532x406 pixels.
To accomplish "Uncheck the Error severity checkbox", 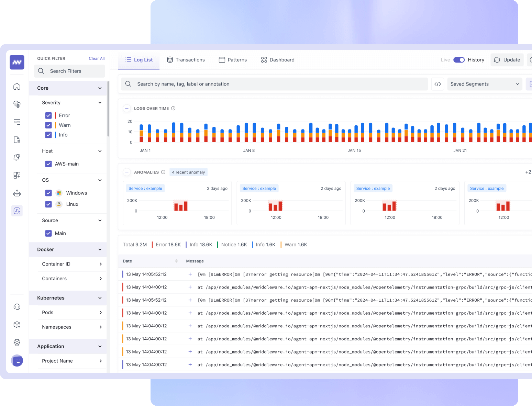I will (48, 115).
